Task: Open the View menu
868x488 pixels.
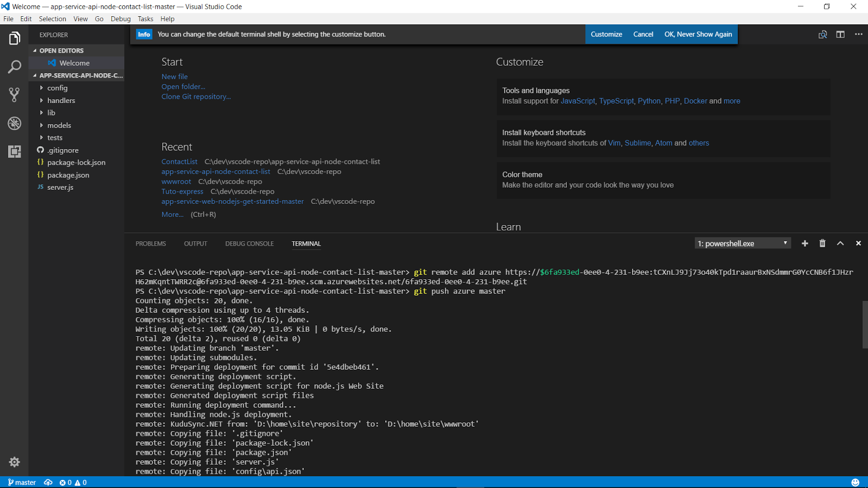Action: 81,19
